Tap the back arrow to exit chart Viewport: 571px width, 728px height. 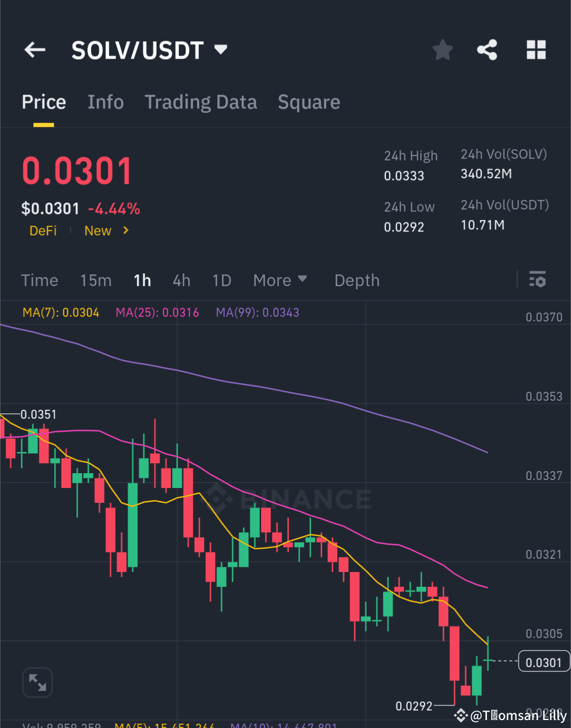tap(34, 50)
